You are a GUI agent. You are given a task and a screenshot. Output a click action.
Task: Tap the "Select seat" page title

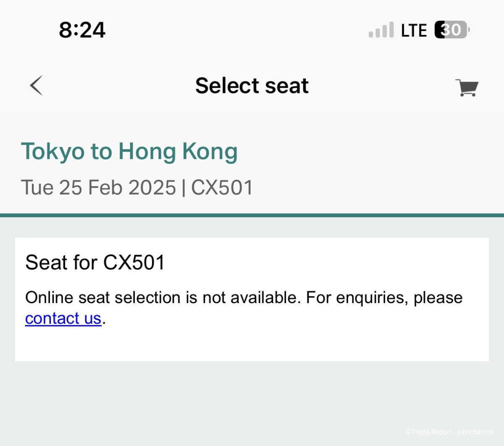[252, 86]
